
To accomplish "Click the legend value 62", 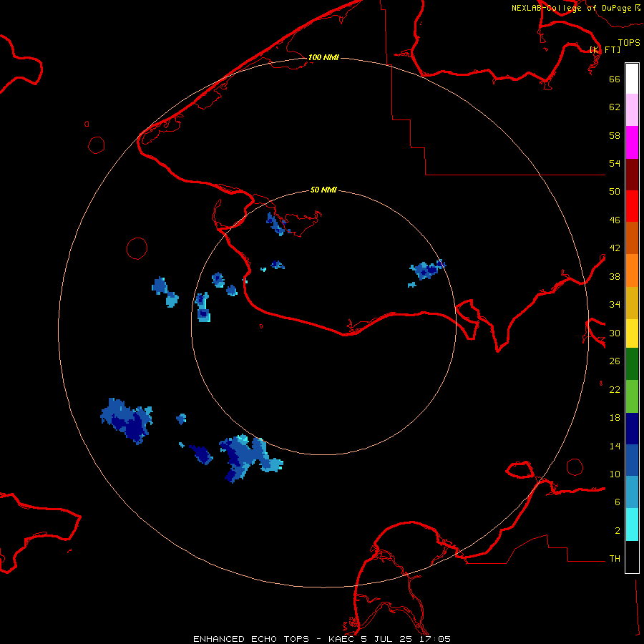I will click(x=615, y=107).
